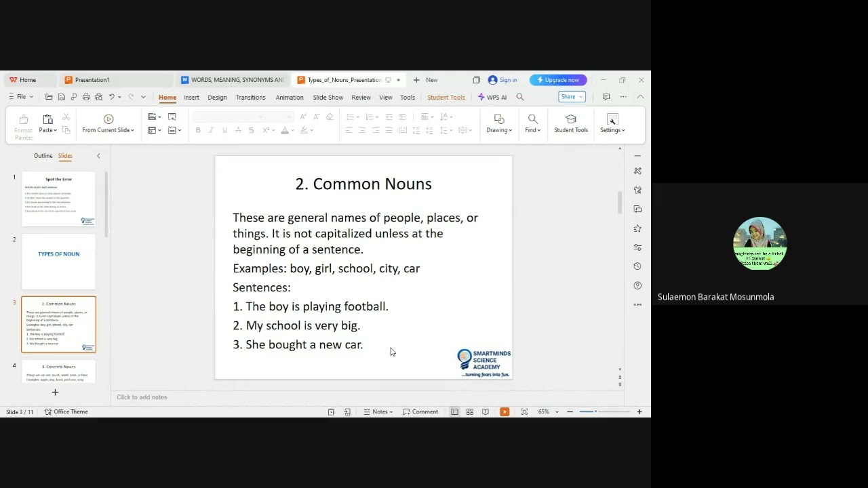The width and height of the screenshot is (868, 488).
Task: Collapse the ribbon with the chevron
Action: (x=640, y=97)
